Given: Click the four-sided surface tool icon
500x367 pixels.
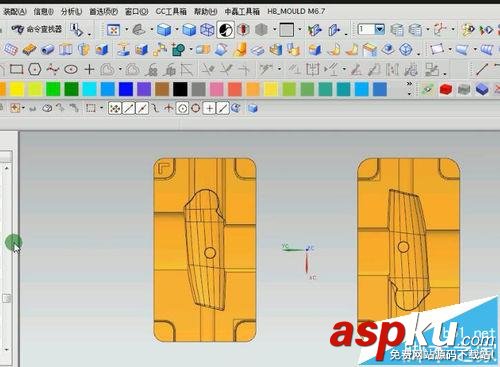Looking at the screenshot, I should 437,50.
